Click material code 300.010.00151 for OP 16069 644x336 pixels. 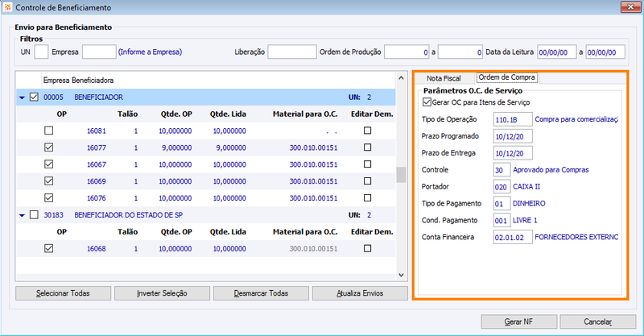coord(313,181)
